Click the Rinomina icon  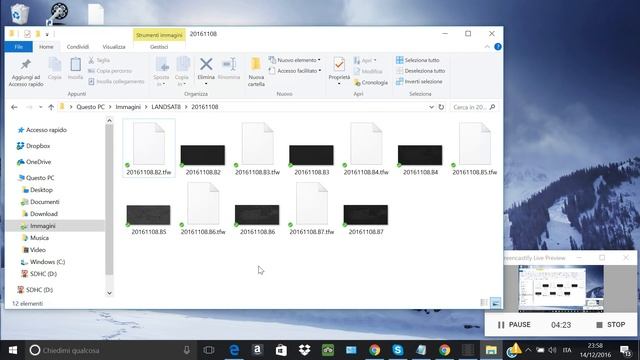coord(229,64)
